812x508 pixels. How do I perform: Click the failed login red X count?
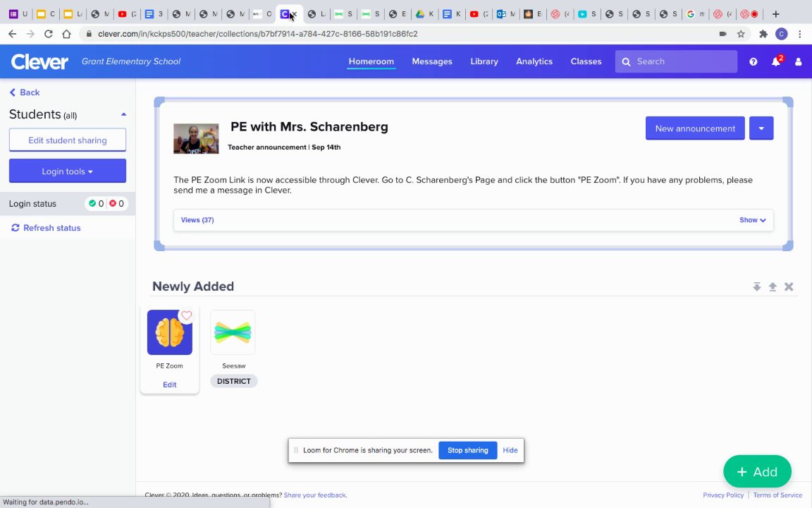[116, 204]
